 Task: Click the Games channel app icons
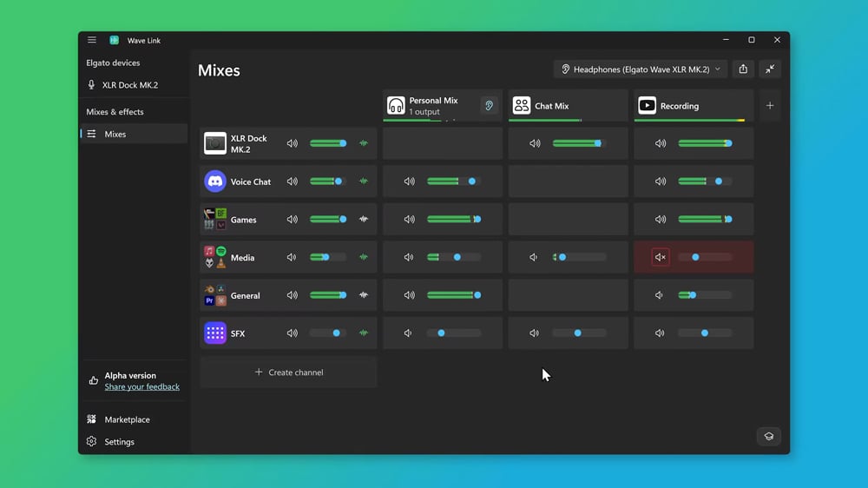(214, 220)
